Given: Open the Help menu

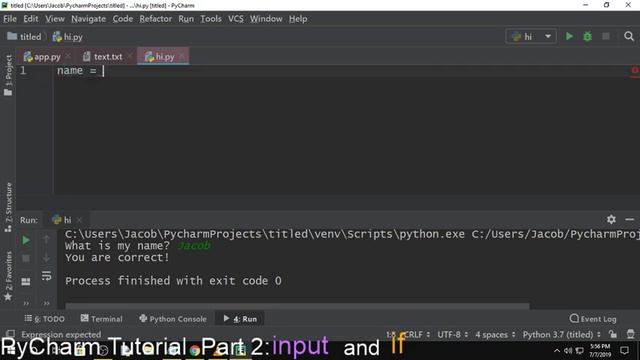Looking at the screenshot, I should point(298,19).
